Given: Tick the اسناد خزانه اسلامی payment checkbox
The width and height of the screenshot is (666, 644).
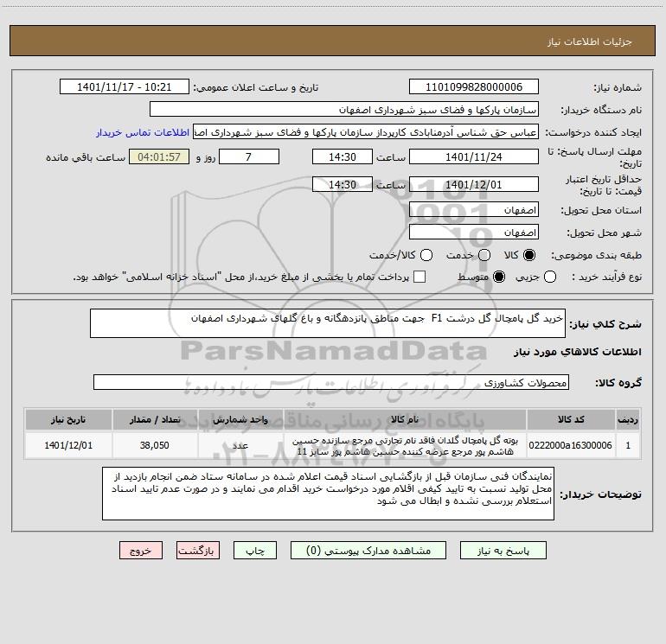Looking at the screenshot, I should click(419, 277).
